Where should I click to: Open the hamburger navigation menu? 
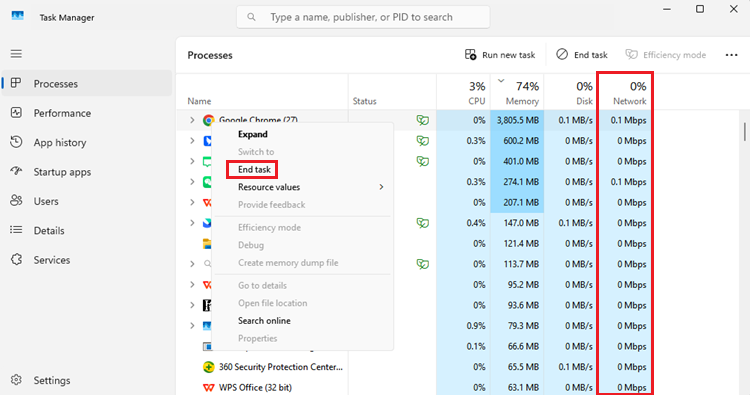tap(16, 54)
